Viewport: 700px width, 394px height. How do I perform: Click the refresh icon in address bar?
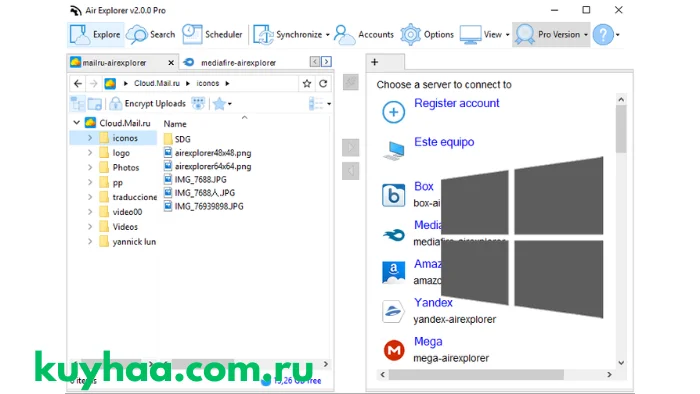tap(323, 83)
